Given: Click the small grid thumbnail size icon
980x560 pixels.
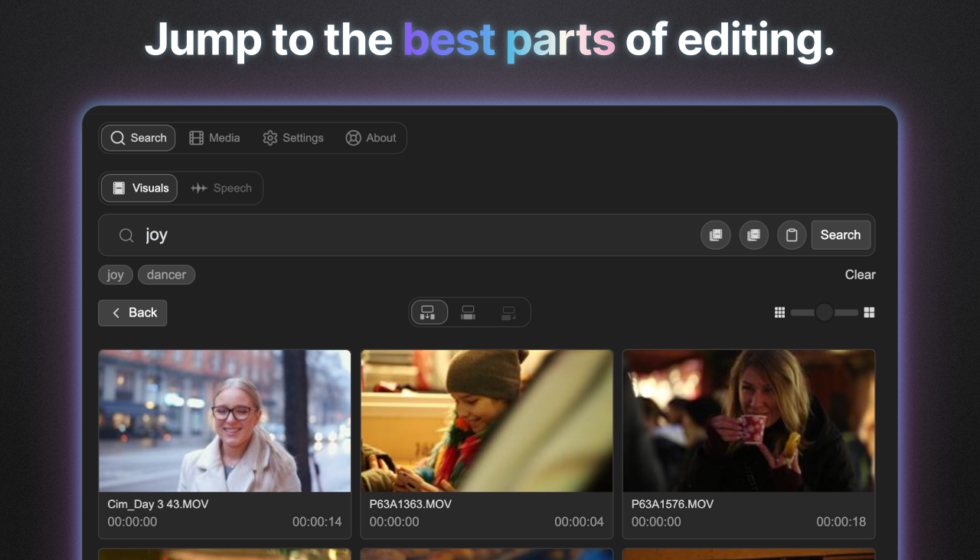Looking at the screenshot, I should (x=779, y=312).
